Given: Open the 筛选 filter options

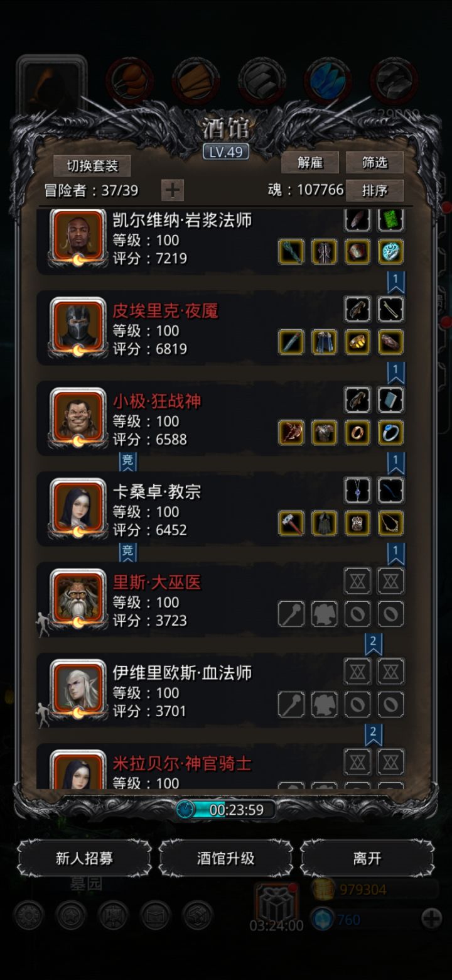Looking at the screenshot, I should [375, 163].
